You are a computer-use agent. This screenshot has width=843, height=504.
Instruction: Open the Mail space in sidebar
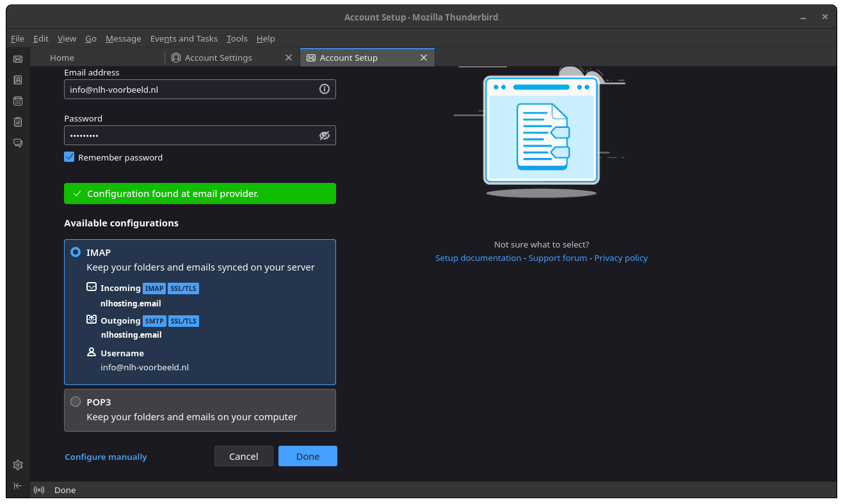pos(18,59)
